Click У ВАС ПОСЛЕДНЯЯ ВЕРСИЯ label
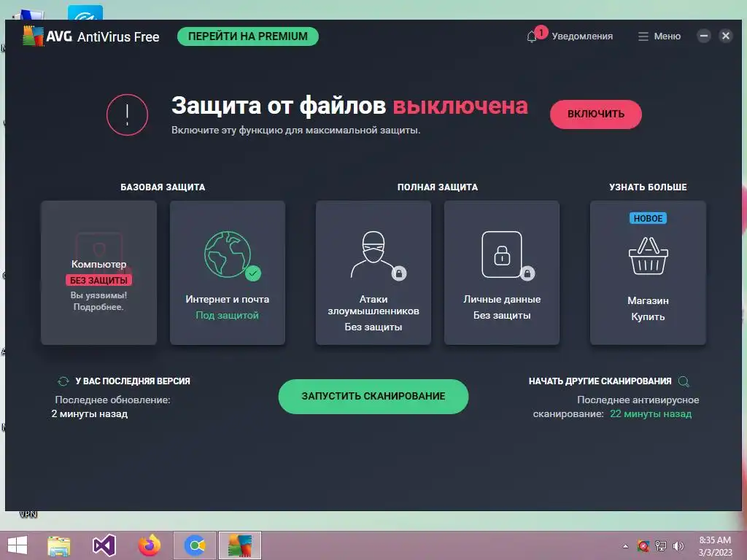Viewport: 747px width, 560px height. pyautogui.click(x=133, y=381)
